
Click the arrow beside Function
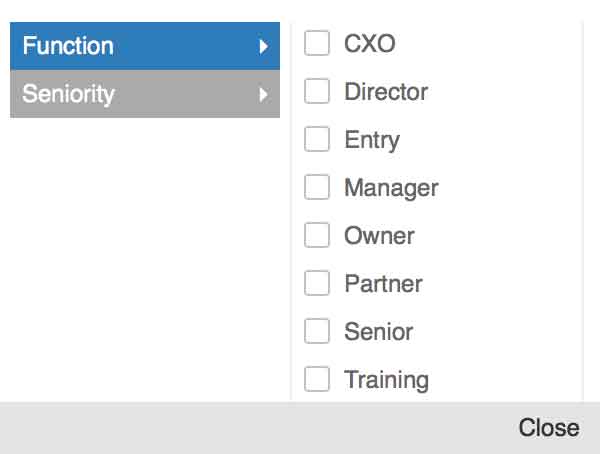point(263,46)
